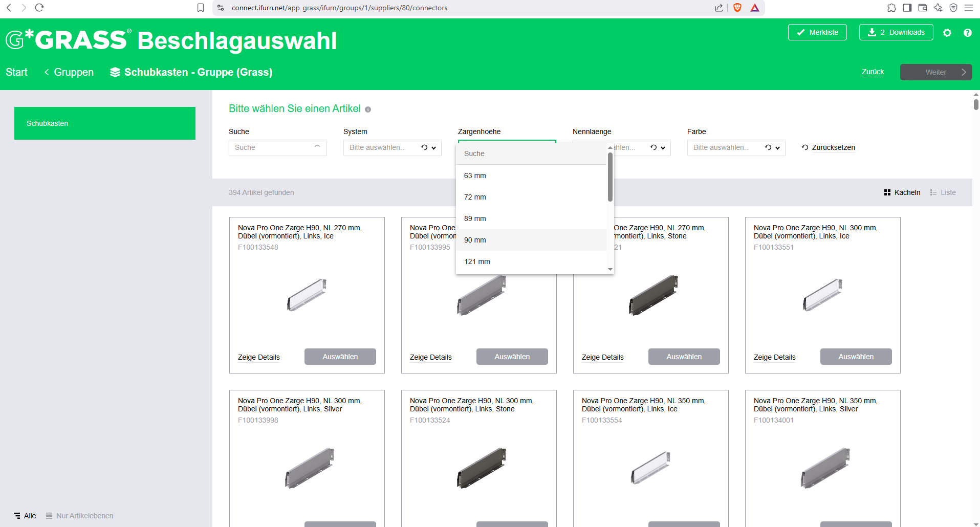Click the share page icon
This screenshot has width=980, height=527.
[x=719, y=8]
